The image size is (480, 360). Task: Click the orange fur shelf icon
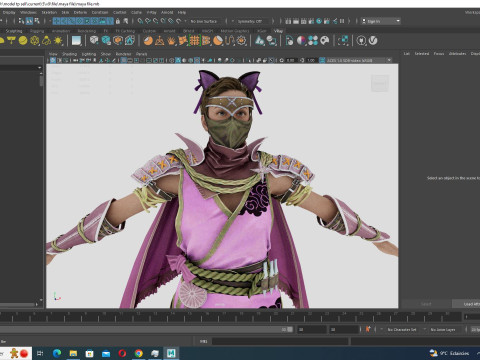(x=171, y=41)
